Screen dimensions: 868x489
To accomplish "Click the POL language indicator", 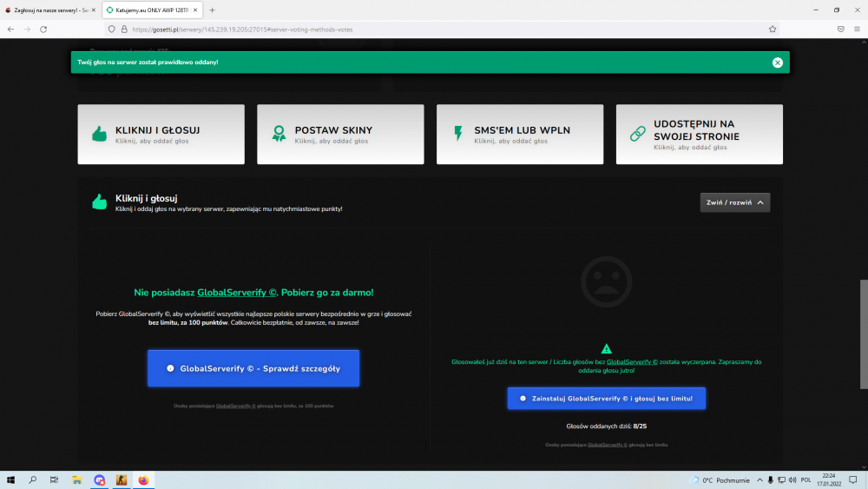I will pyautogui.click(x=806, y=480).
